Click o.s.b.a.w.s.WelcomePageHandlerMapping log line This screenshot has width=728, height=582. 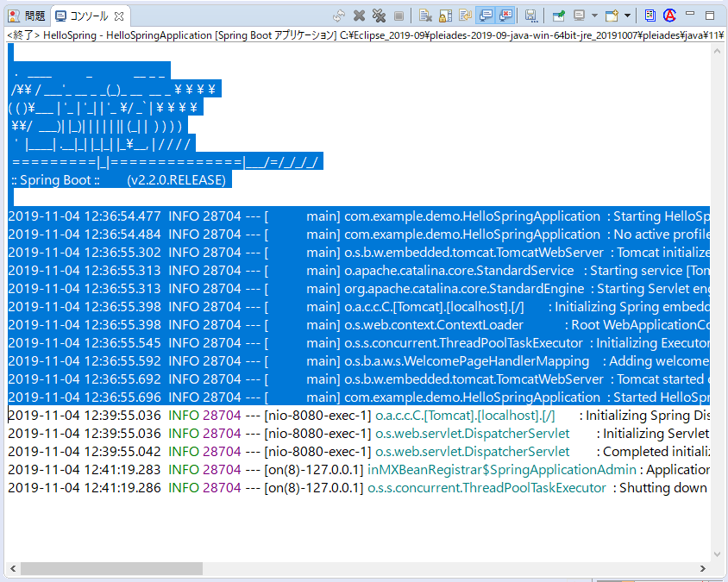[359, 361]
